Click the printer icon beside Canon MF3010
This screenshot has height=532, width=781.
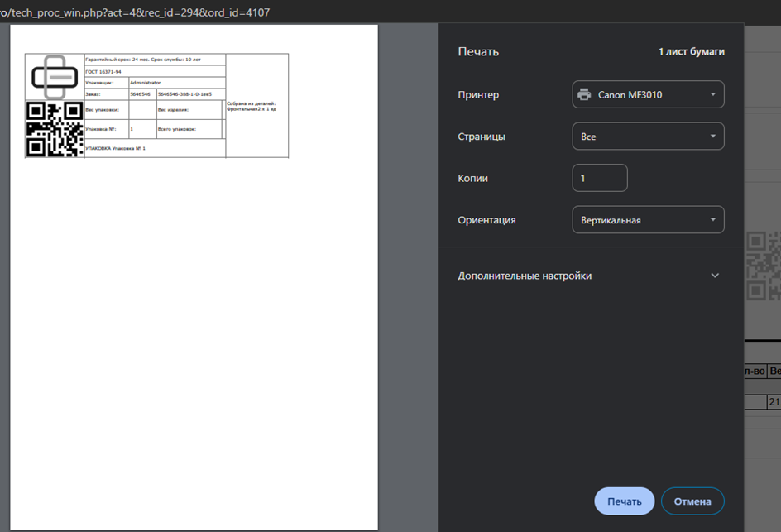point(584,94)
